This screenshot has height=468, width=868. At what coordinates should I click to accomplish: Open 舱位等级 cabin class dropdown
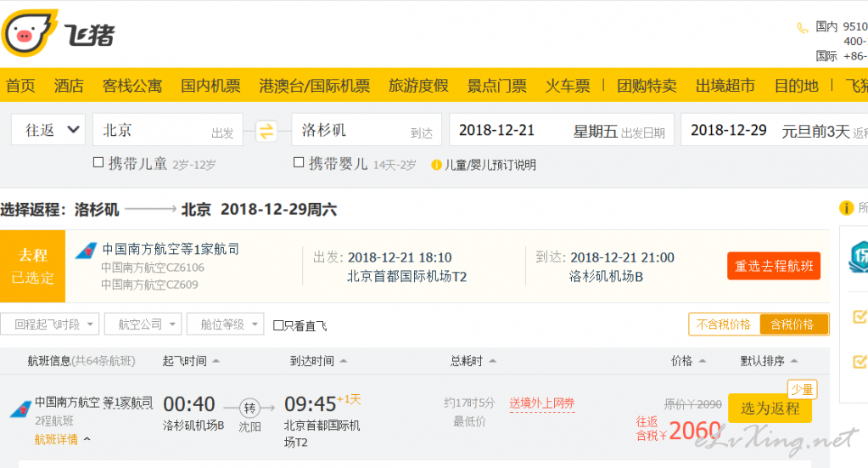[226, 324]
